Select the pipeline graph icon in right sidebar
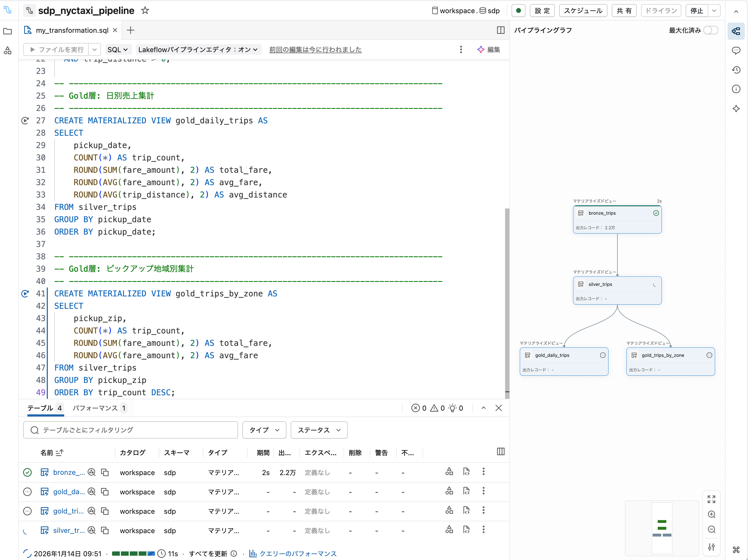 coord(736,31)
